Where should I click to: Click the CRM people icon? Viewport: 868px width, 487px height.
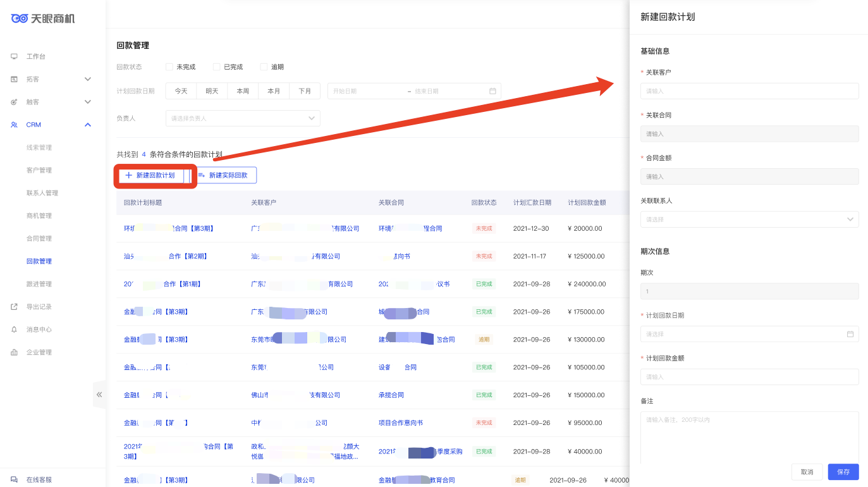(14, 125)
